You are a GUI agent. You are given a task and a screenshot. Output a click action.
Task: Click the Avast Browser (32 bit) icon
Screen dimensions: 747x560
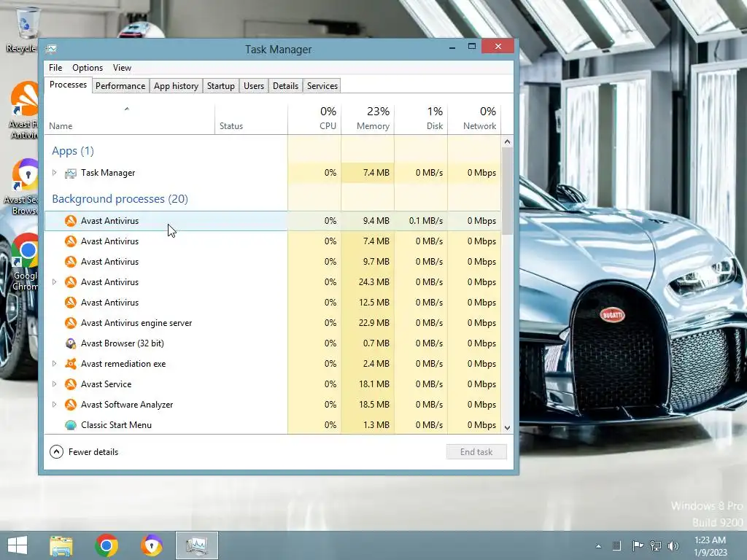(x=71, y=343)
